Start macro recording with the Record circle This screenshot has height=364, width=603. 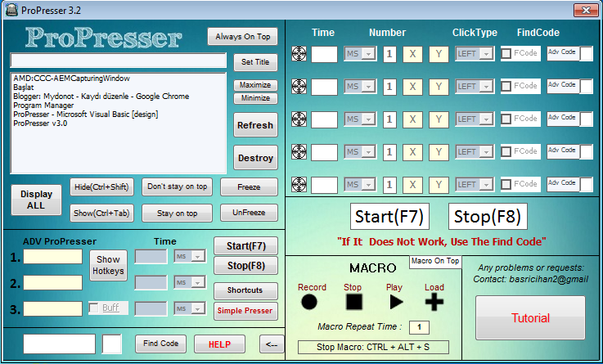(309, 302)
